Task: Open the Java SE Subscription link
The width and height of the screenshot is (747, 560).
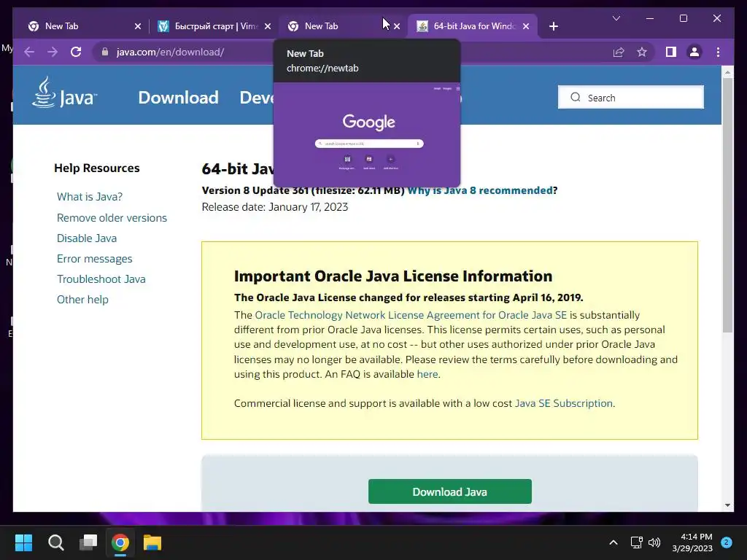Action: (x=564, y=403)
